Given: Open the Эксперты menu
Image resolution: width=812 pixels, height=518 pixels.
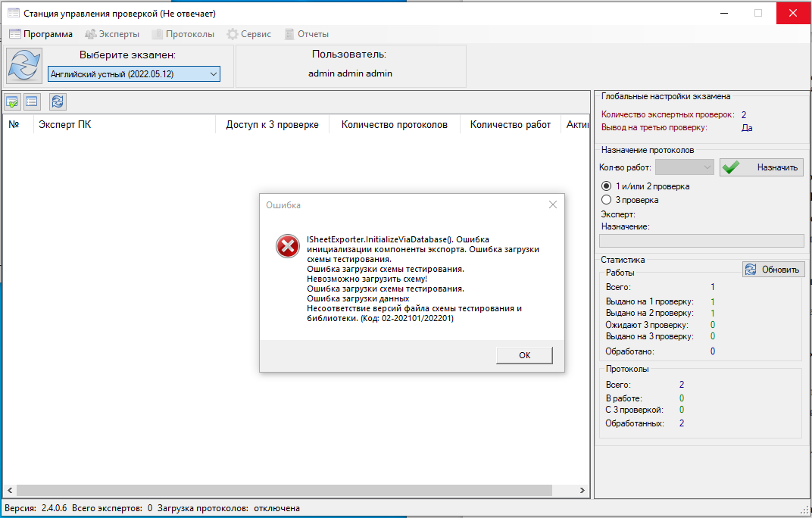Looking at the screenshot, I should click(112, 34).
